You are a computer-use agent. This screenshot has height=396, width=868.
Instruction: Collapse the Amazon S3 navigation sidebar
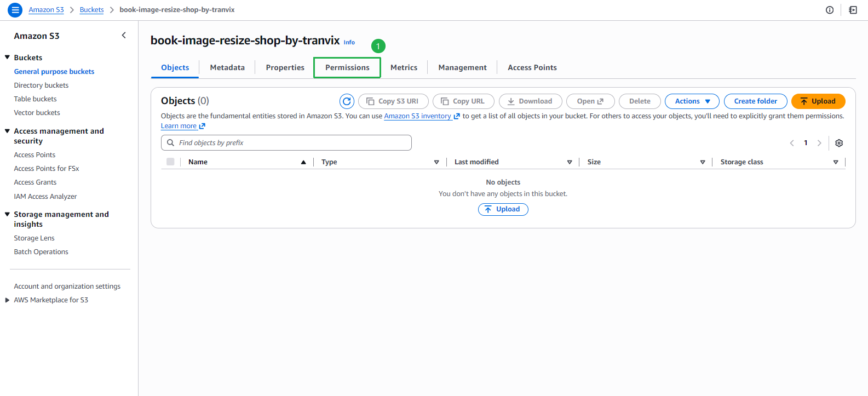pyautogui.click(x=124, y=36)
